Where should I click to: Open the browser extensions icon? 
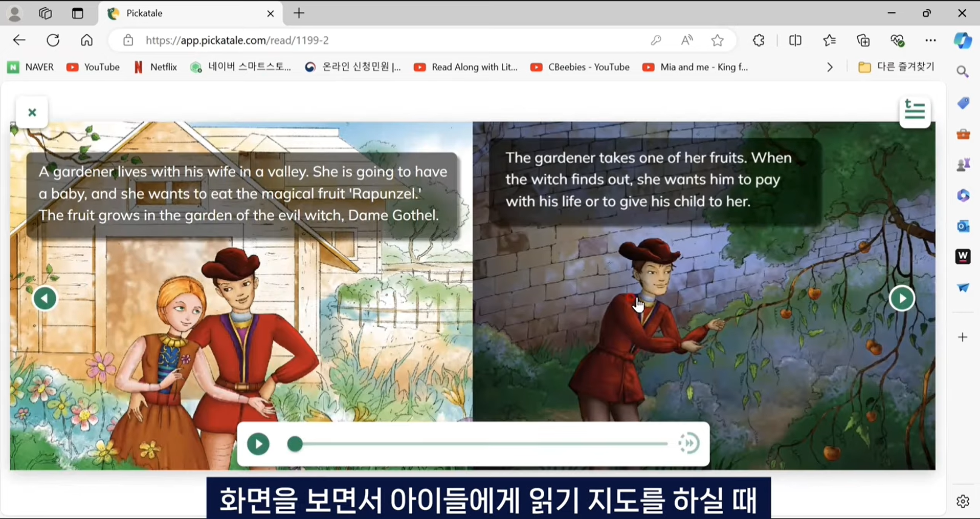click(x=759, y=40)
